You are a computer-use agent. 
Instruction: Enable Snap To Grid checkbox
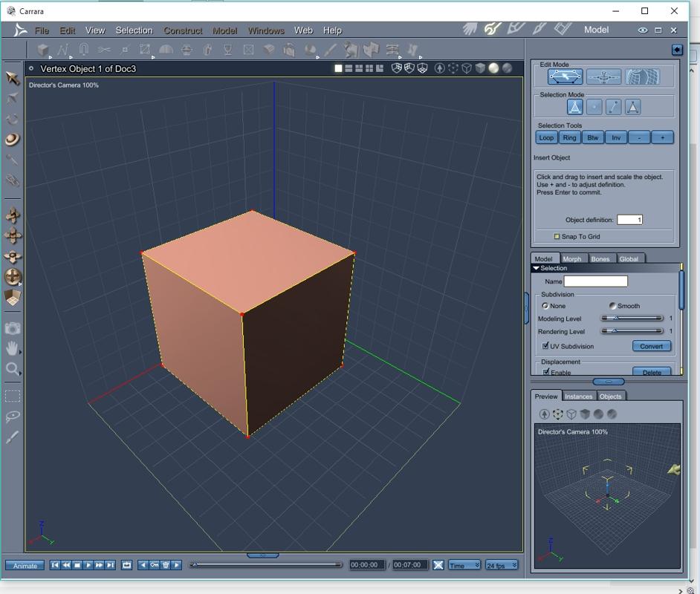[x=557, y=237]
